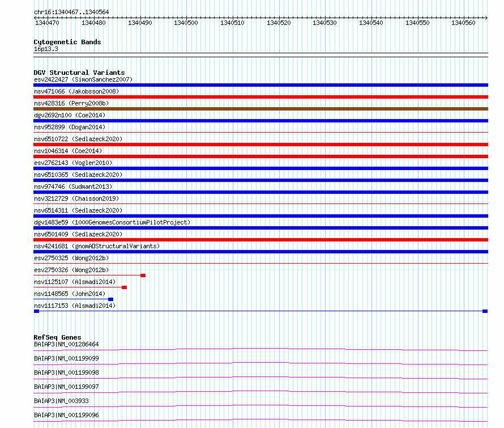The height and width of the screenshot is (428, 504).
Task: Select the DGV Structural Variants track title
Action: tap(79, 73)
